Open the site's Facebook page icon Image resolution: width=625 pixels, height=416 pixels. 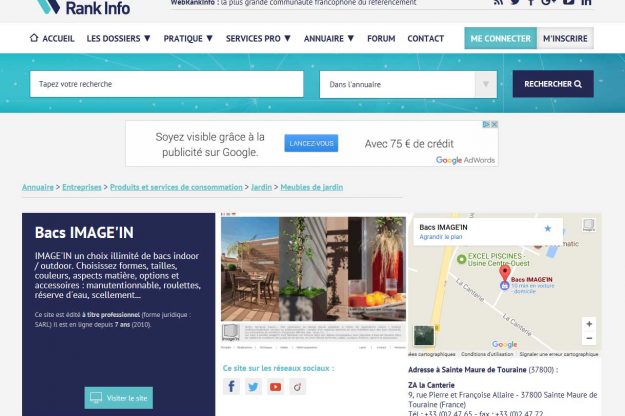[231, 387]
